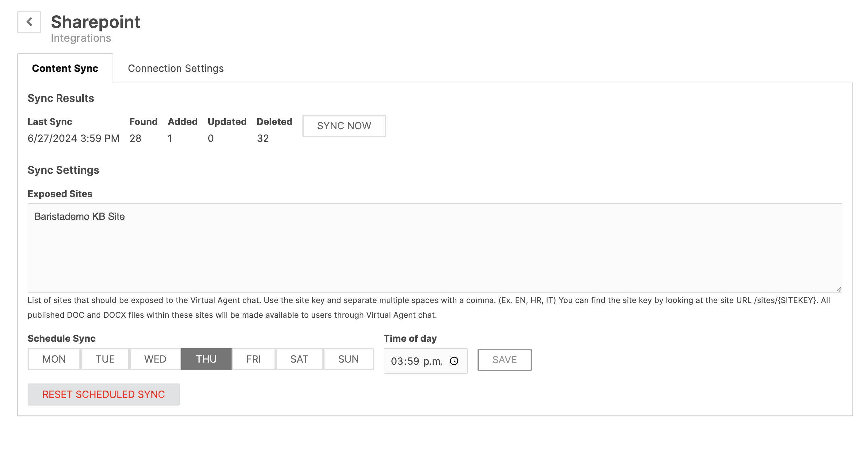Grab the text area resize handle
Viewport: 868px width, 455px height.
pos(839,290)
